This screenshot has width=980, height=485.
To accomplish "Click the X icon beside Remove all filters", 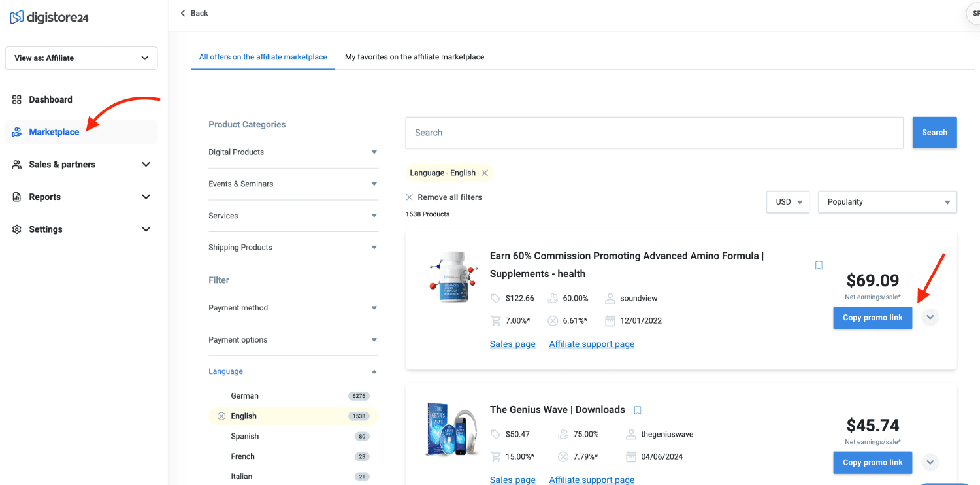I will pos(410,197).
